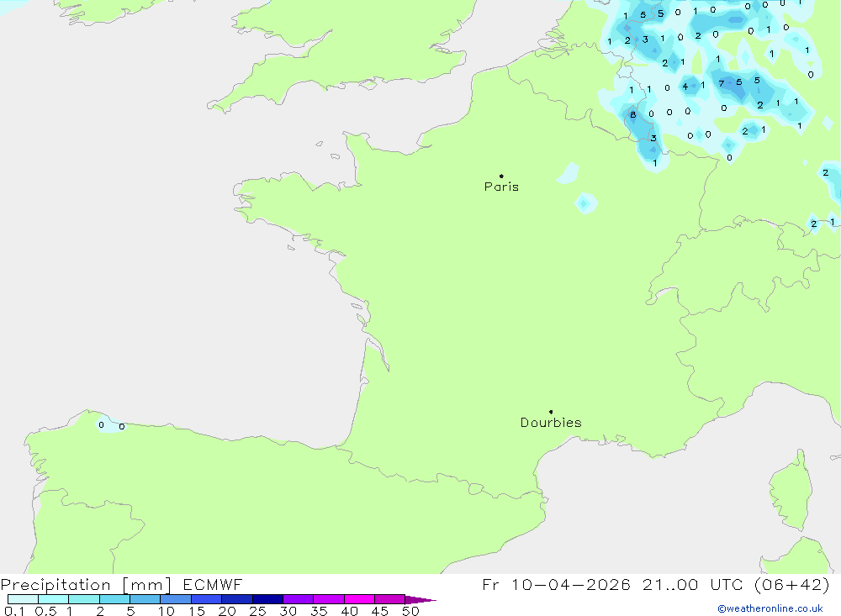Pick the 45–50 mm magenta legend swatch
841x616 pixels.
pos(389,600)
